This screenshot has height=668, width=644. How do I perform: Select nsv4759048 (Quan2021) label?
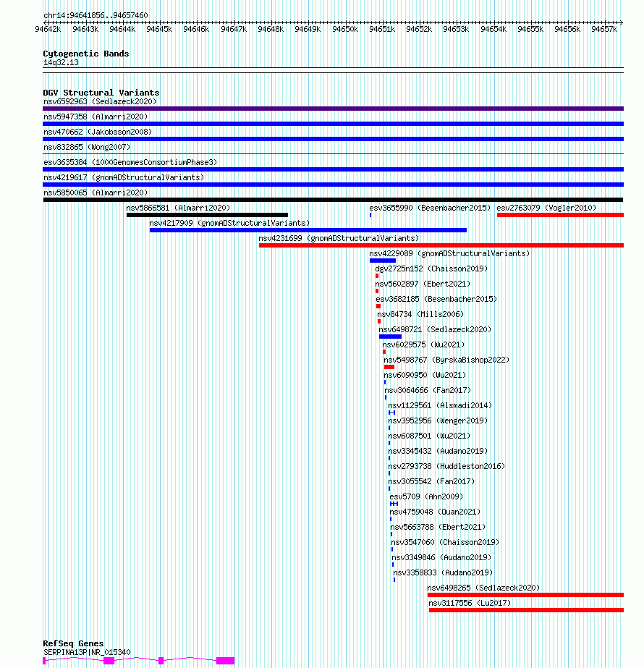pyautogui.click(x=435, y=512)
